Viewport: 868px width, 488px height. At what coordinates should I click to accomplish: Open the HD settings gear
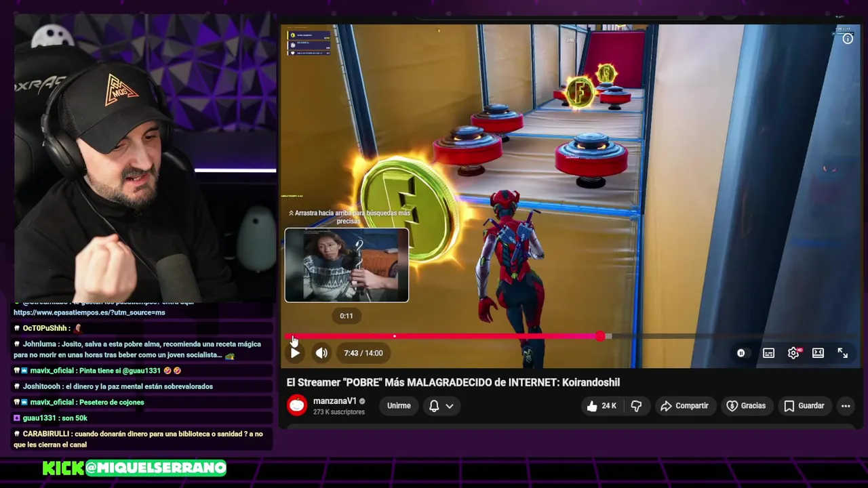793,353
